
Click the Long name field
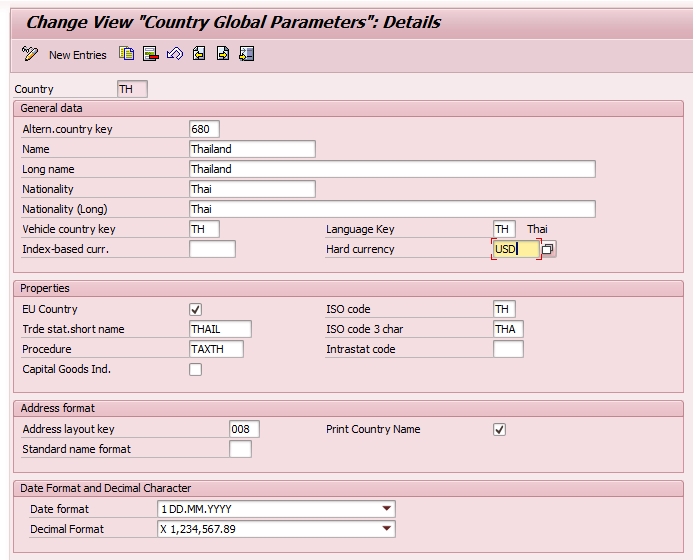point(392,169)
